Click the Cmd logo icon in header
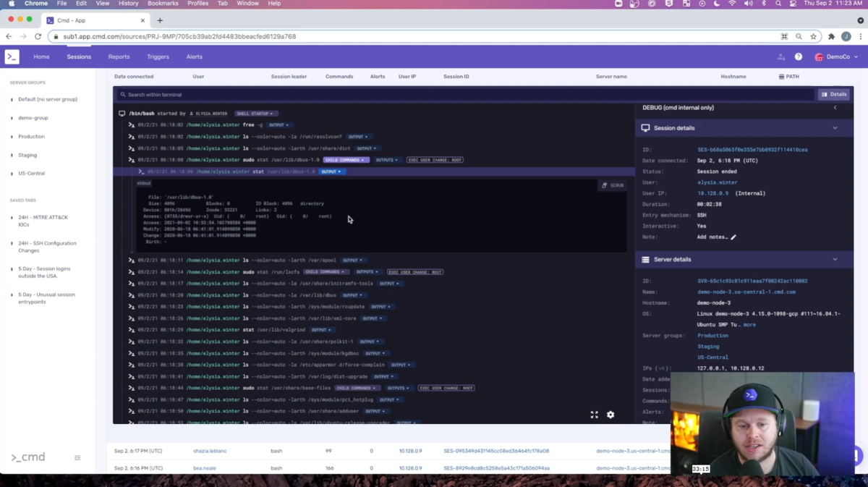The image size is (868, 487). (12, 56)
